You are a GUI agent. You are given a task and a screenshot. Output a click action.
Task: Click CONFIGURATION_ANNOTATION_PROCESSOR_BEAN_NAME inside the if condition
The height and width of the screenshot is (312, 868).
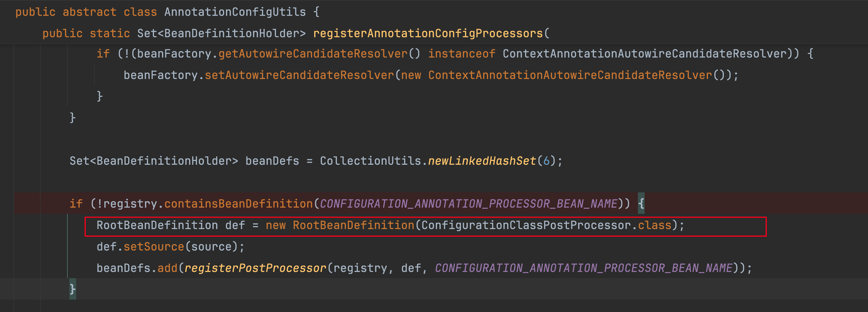(x=468, y=204)
